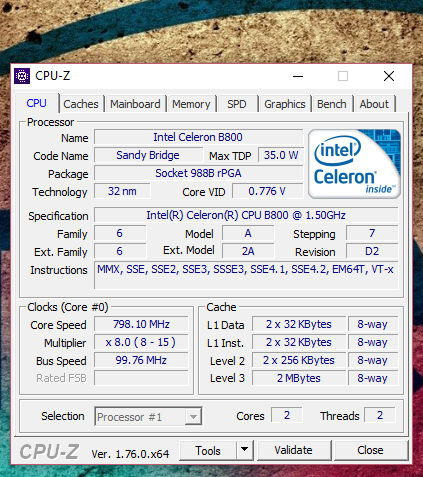
Task: Click L1 Inst. size 2 x 32 KBytes
Action: pyautogui.click(x=299, y=342)
